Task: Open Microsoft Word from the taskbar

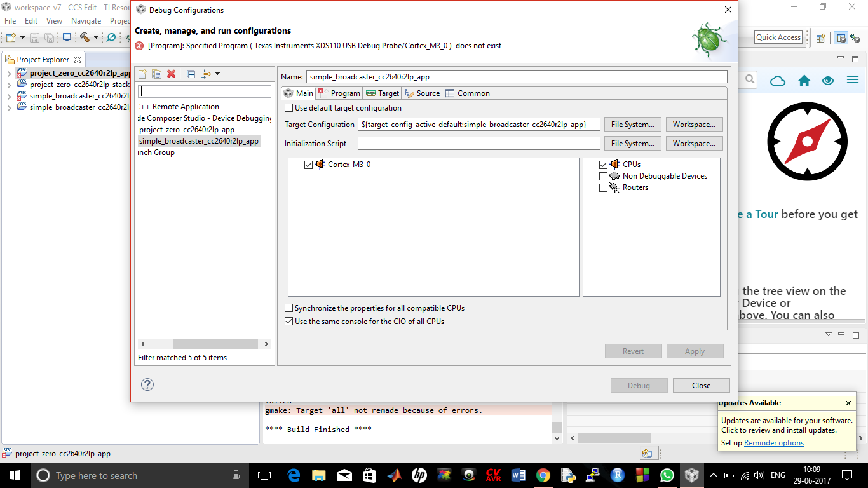Action: point(518,475)
